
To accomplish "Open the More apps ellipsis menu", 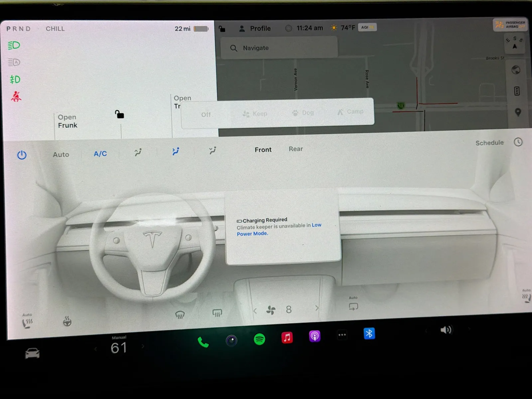I will 342,335.
